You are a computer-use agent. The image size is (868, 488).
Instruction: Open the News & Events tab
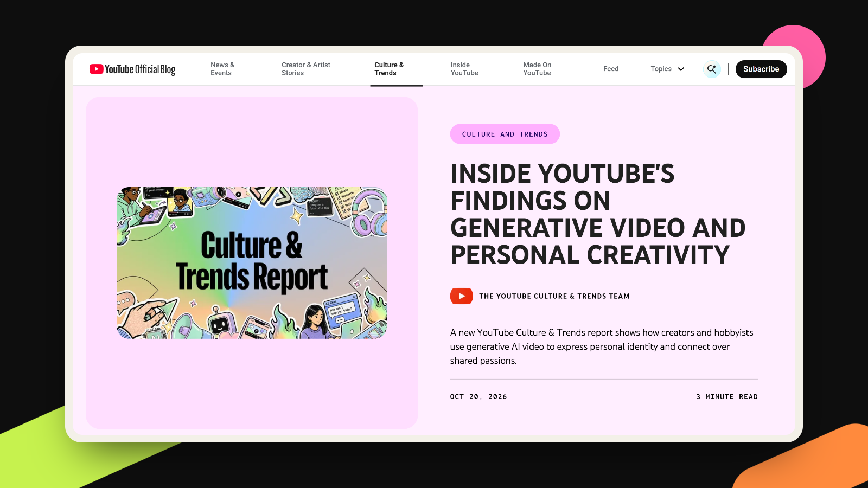coord(222,69)
